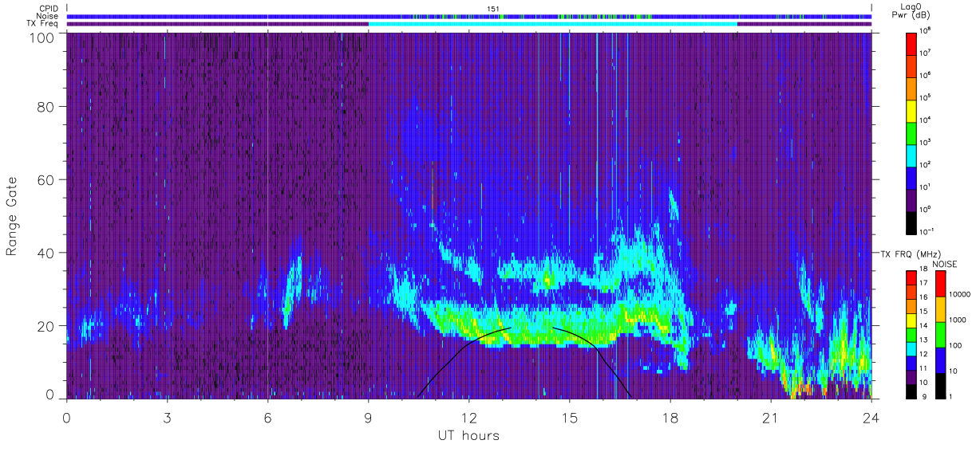
Task: Click the 10000 label on NOISE colorbar
Action: [961, 296]
